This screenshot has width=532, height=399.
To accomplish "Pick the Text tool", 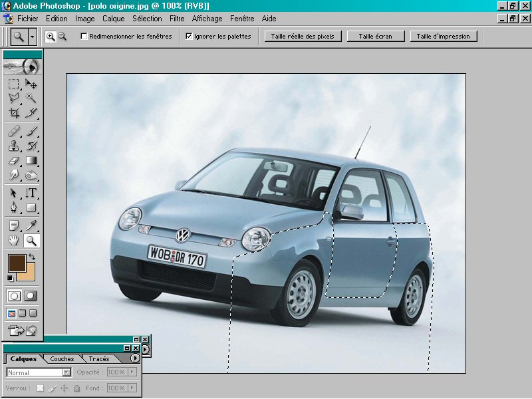I will click(x=31, y=193).
